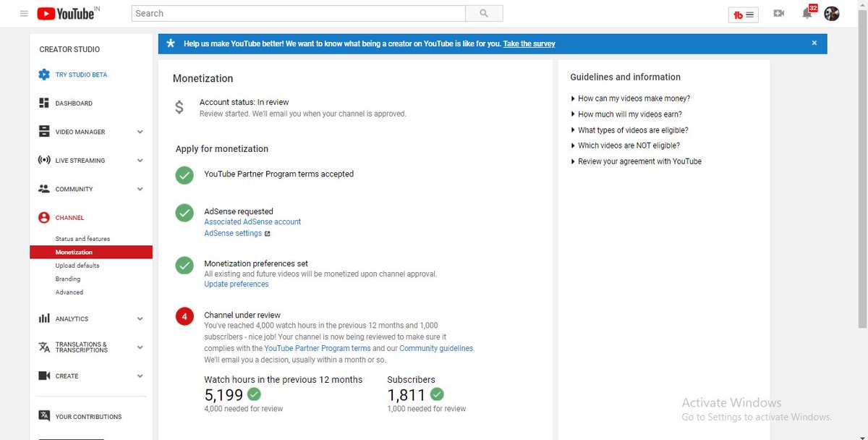This screenshot has width=868, height=440.
Task: Click the dollar sign account status icon
Action: 179,107
